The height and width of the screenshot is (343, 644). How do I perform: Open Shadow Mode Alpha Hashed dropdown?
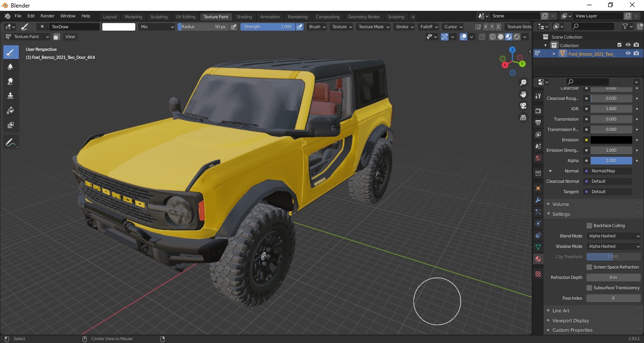(614, 246)
